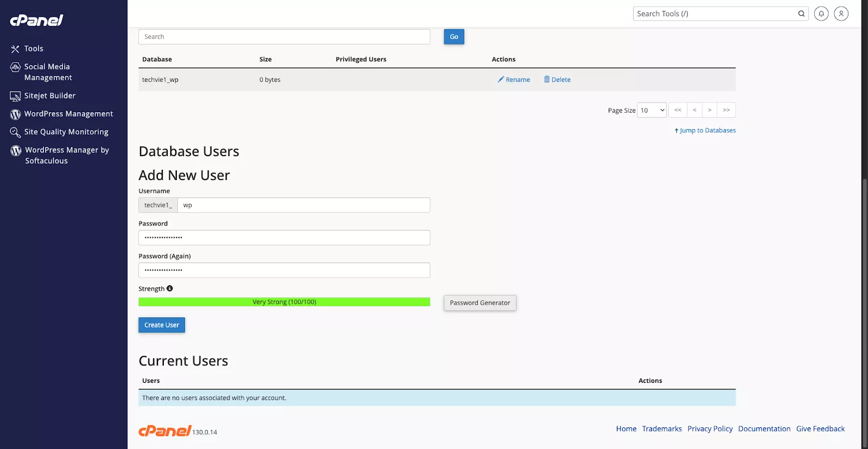The image size is (868, 449).
Task: Click the Very Strong strength bar
Action: [x=284, y=302]
